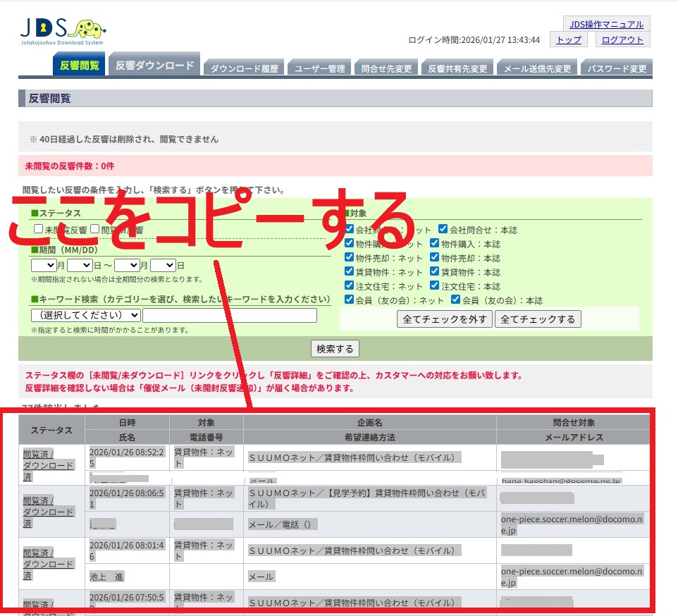This screenshot has width=678, height=616.
Task: Expand the end day dropdown
Action: click(162, 266)
